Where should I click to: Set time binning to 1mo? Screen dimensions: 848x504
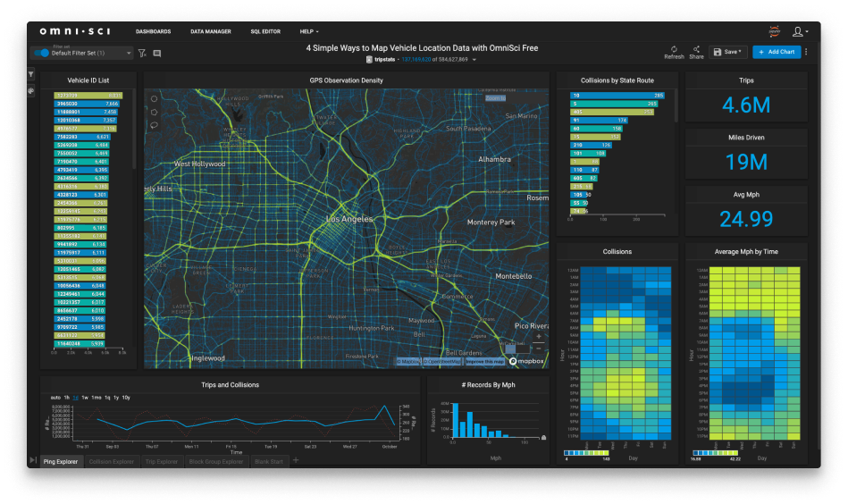click(x=97, y=398)
